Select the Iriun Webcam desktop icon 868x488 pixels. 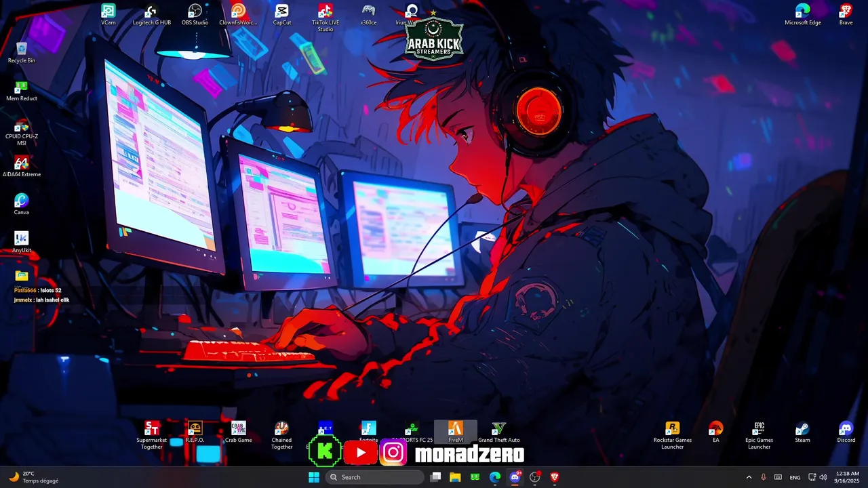(x=412, y=14)
